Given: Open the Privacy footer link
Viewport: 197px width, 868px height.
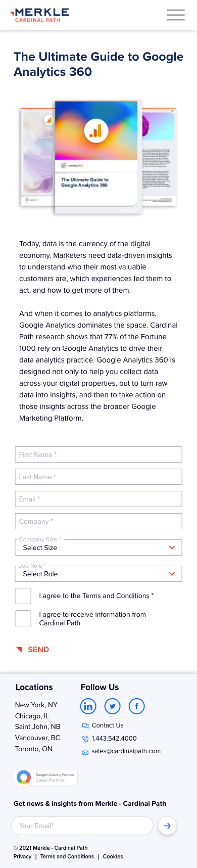Looking at the screenshot, I should point(22,856).
